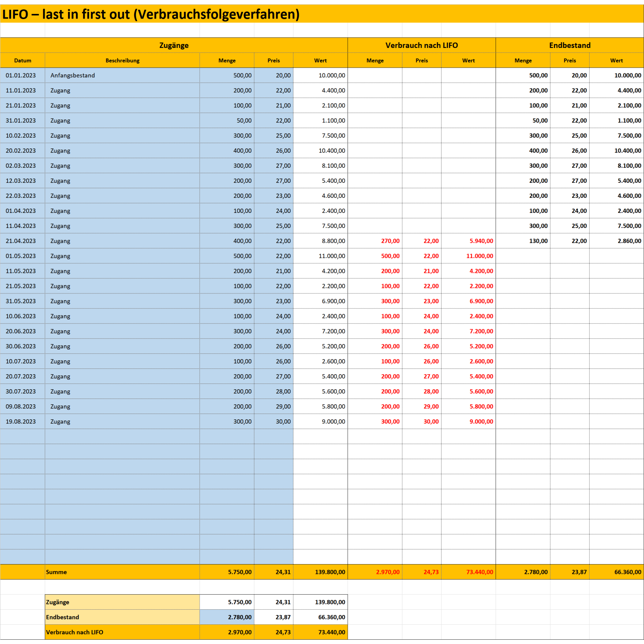
Task: Click the LIFO title banner cell
Action: (x=150, y=14)
